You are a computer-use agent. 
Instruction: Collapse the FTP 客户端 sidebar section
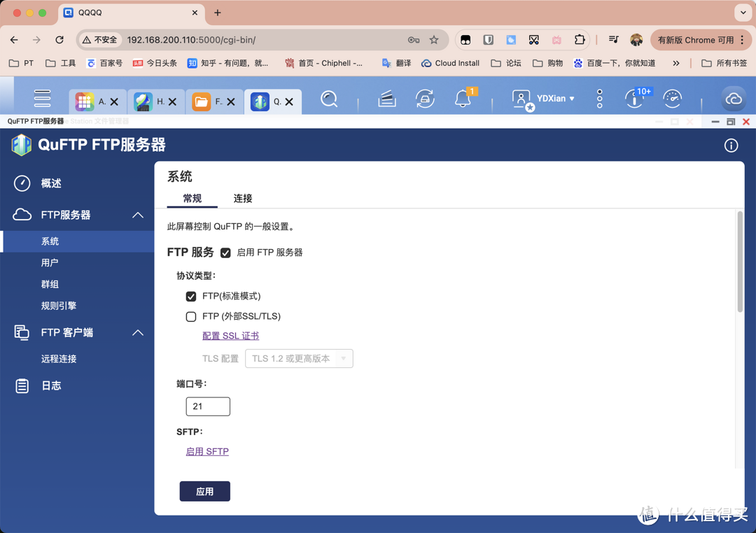(x=138, y=333)
